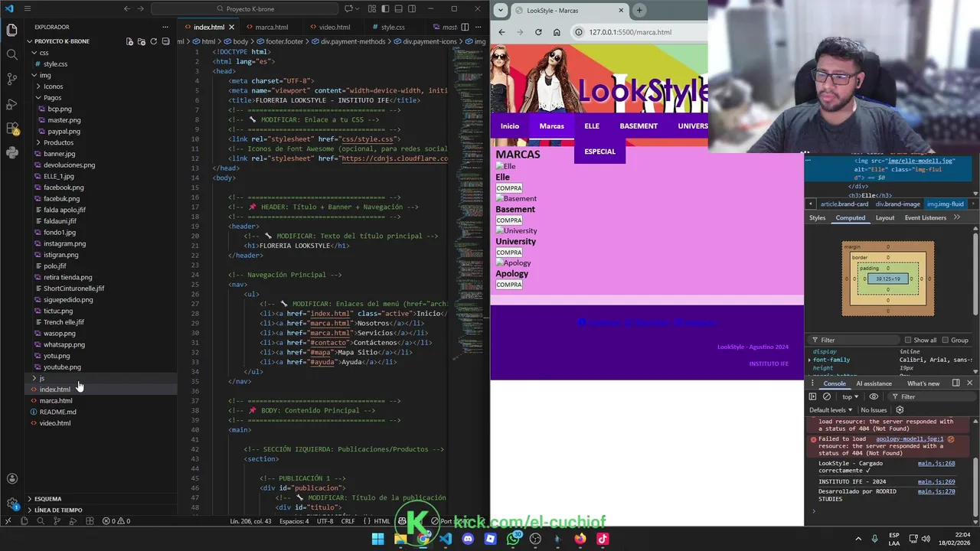Click BASEMENT in the site navigation
Viewport: 980px width, 551px height.
pos(639,126)
